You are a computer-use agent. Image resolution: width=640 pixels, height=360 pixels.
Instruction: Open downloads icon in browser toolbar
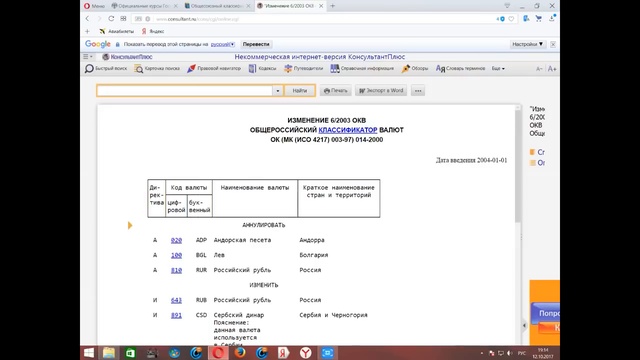(552, 18)
